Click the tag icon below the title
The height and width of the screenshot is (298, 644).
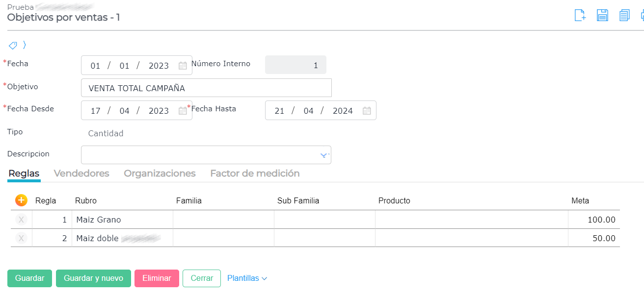tap(13, 46)
